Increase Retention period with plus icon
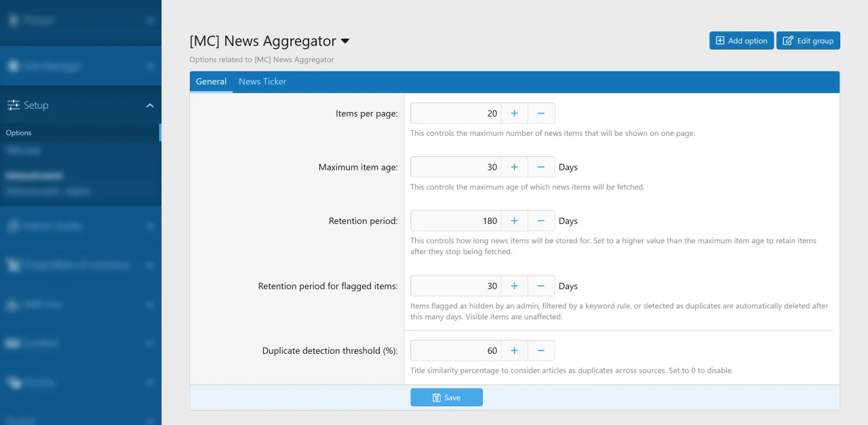This screenshot has height=425, width=868. 514,221
